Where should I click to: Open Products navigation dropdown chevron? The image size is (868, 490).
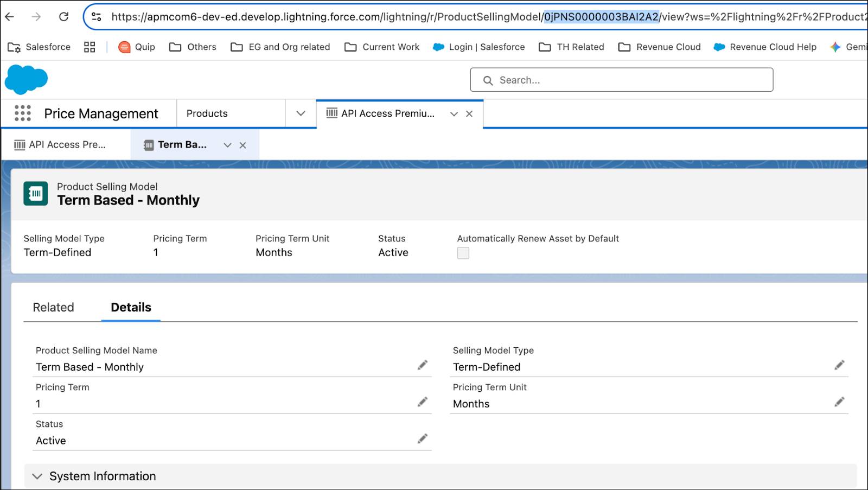point(301,113)
